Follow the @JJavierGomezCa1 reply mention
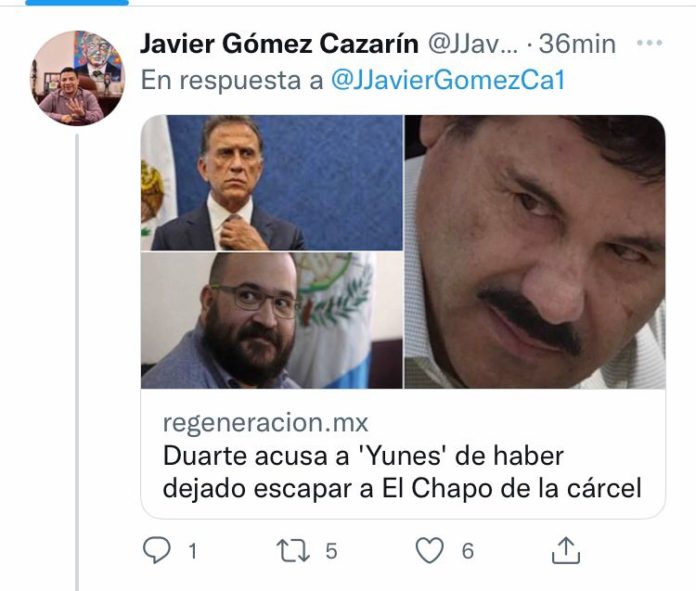 448,80
